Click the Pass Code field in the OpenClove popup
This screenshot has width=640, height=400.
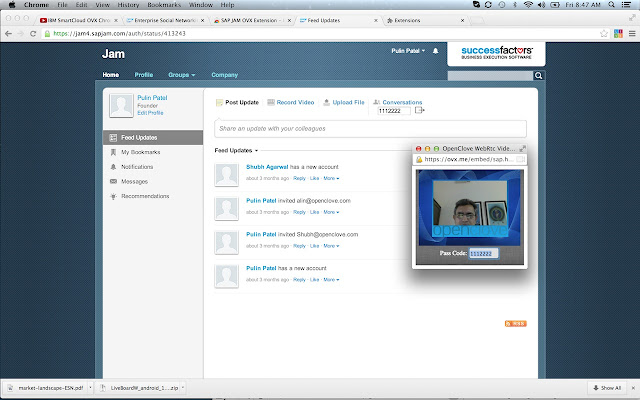coord(483,253)
